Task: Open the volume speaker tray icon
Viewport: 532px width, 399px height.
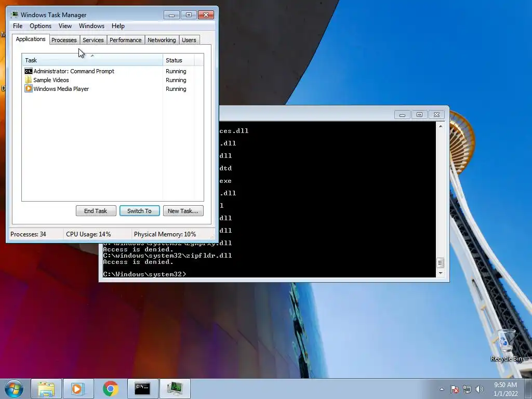Action: [x=480, y=390]
